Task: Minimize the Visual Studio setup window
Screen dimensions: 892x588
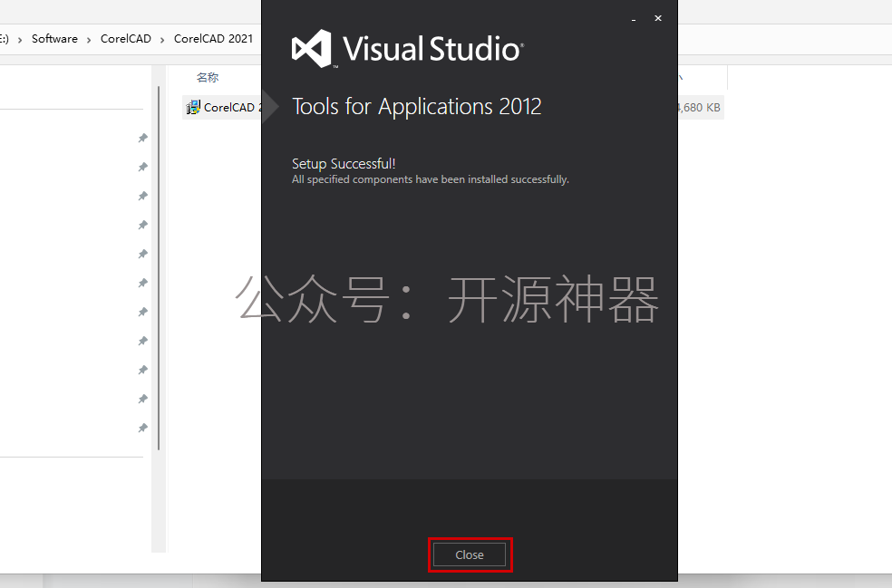Action: click(x=633, y=19)
